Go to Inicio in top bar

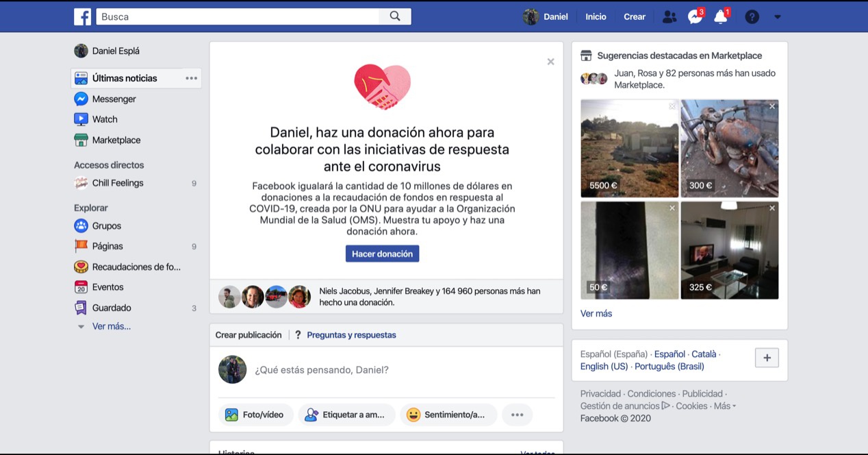[x=596, y=17]
